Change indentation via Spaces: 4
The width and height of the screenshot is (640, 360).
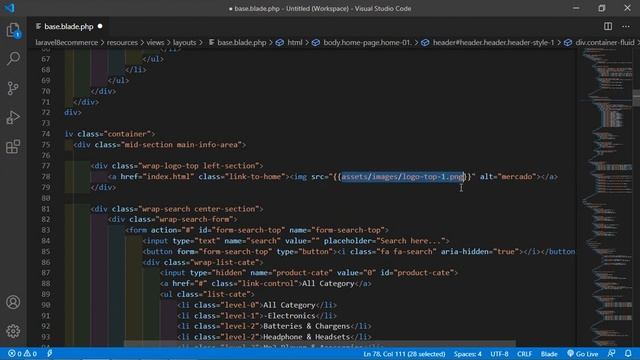[468, 354]
